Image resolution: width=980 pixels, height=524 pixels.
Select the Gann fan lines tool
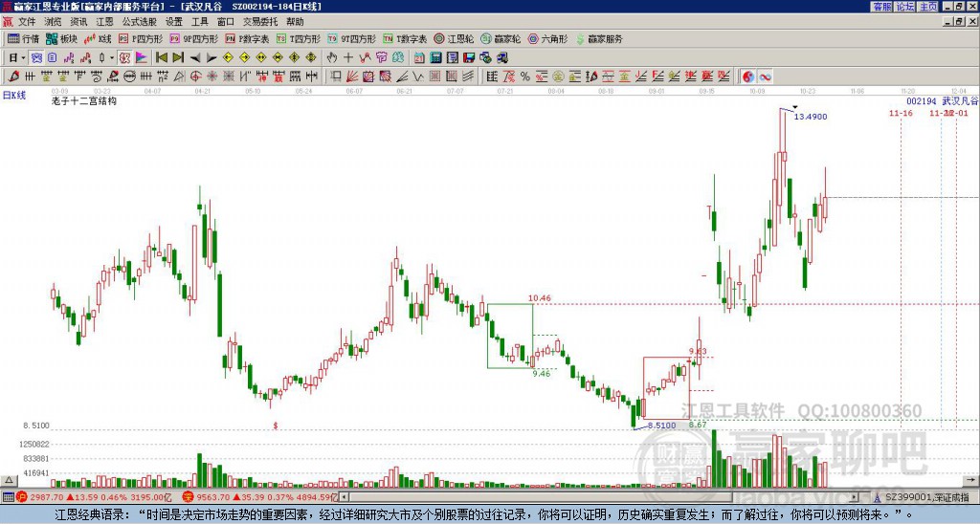click(352, 76)
